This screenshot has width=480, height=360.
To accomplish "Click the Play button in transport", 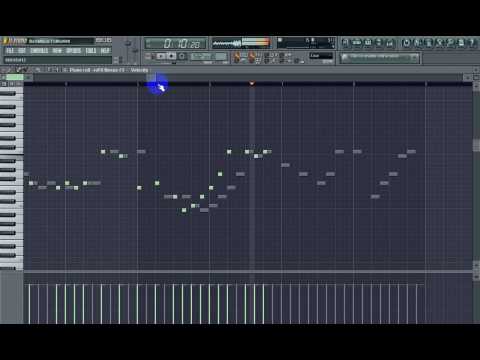I will [x=161, y=56].
